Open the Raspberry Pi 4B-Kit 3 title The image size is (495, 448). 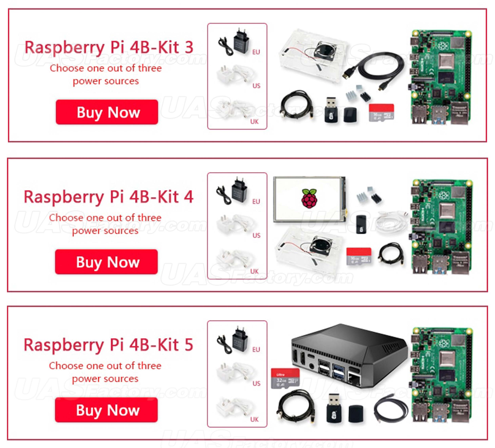click(x=109, y=47)
